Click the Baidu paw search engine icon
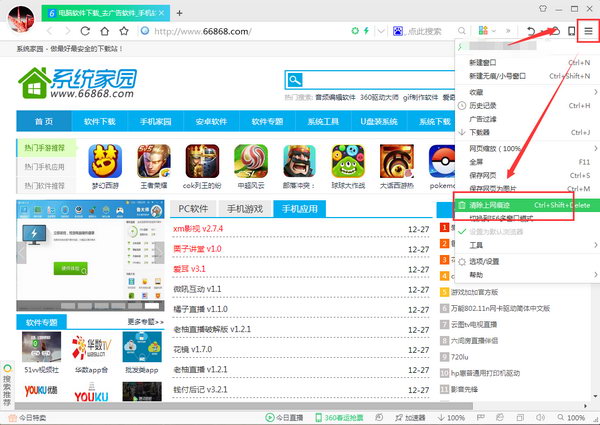 point(398,31)
